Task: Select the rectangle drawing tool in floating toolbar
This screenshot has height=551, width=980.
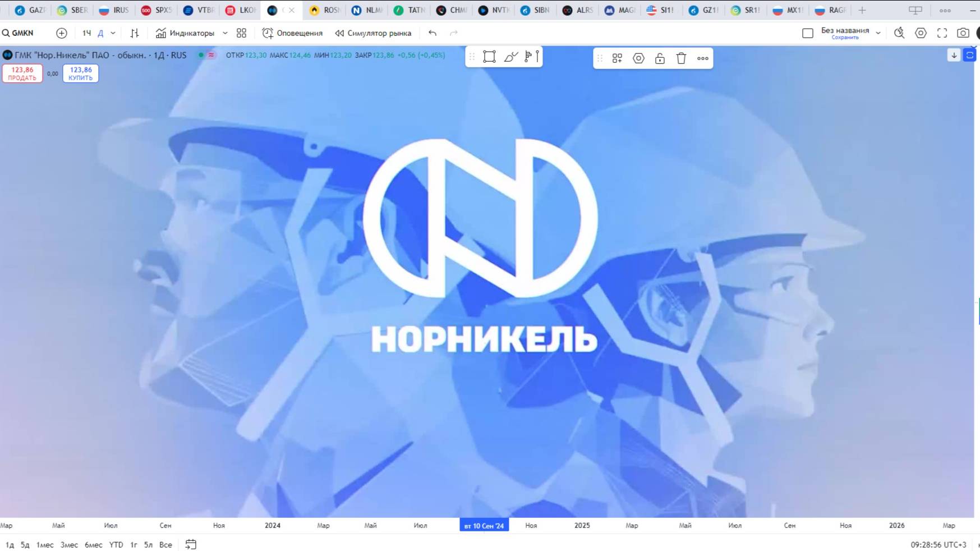Action: click(489, 57)
